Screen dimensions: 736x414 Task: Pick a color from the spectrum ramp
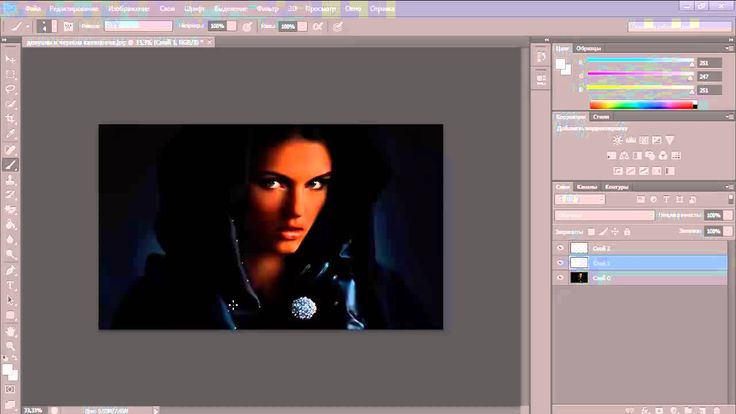click(x=643, y=105)
